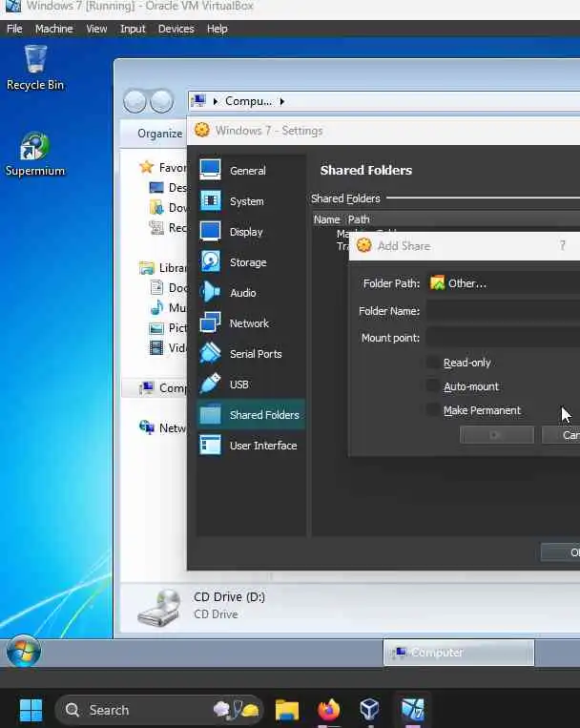
Task: Expand the Computer breadcrumb arrow in Explorer
Action: (281, 101)
